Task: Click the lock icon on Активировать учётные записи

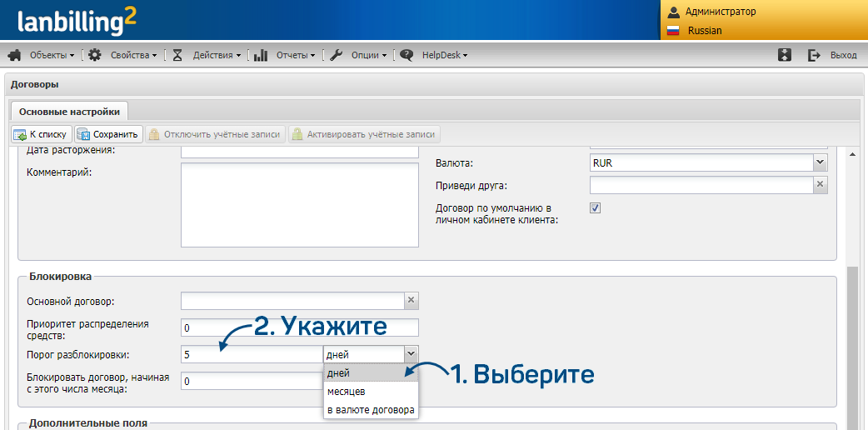Action: [x=298, y=134]
